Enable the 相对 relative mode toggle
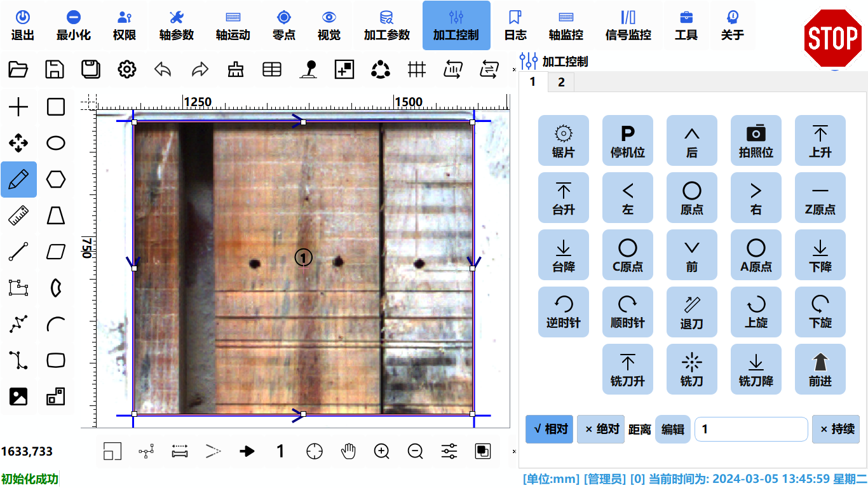 coord(550,430)
